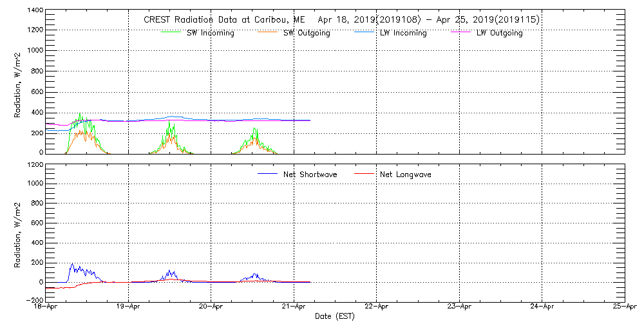Select the 19-Apr date tick label
Image resolution: width=644 pixels, height=322 pixels.
click(x=129, y=308)
